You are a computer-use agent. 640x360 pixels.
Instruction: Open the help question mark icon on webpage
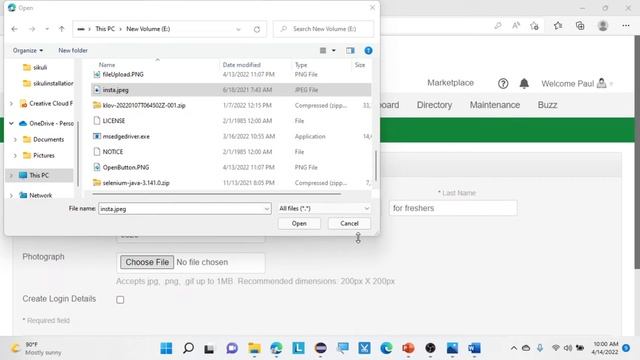coord(503,84)
